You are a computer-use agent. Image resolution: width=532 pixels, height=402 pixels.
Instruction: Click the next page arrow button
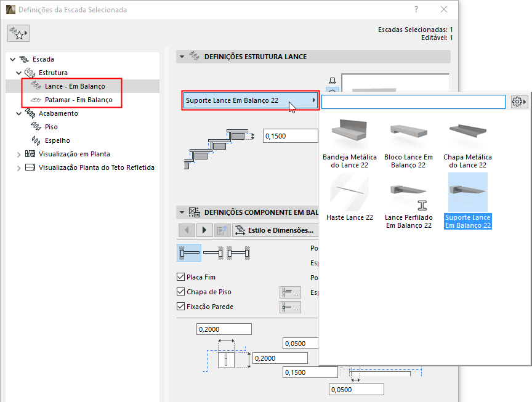pos(204,230)
